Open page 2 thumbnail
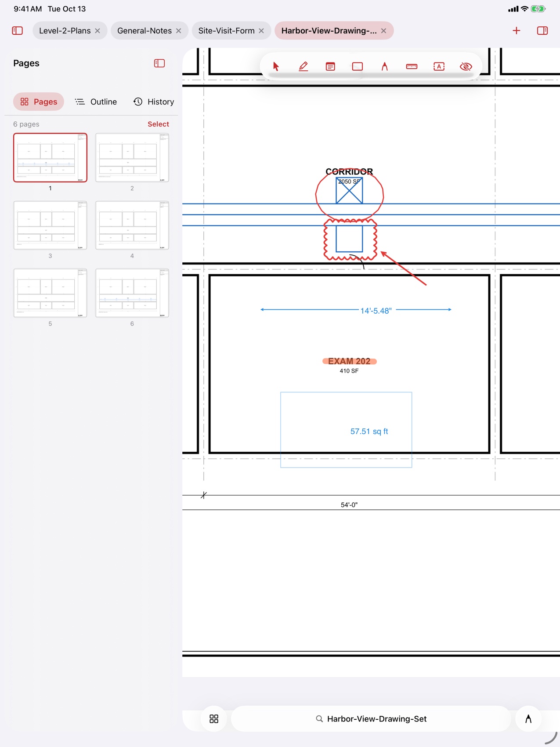This screenshot has width=560, height=747. (132, 158)
